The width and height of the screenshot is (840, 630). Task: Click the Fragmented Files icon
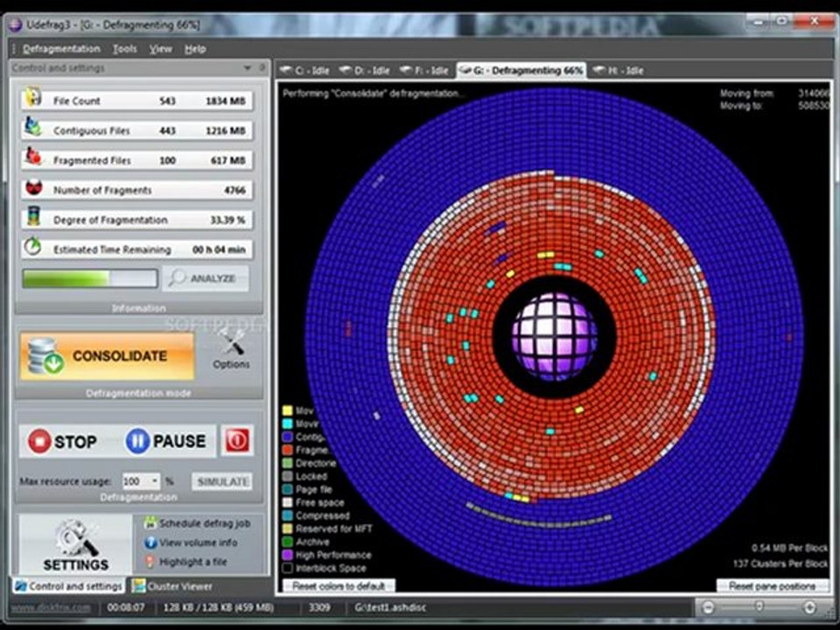33,157
